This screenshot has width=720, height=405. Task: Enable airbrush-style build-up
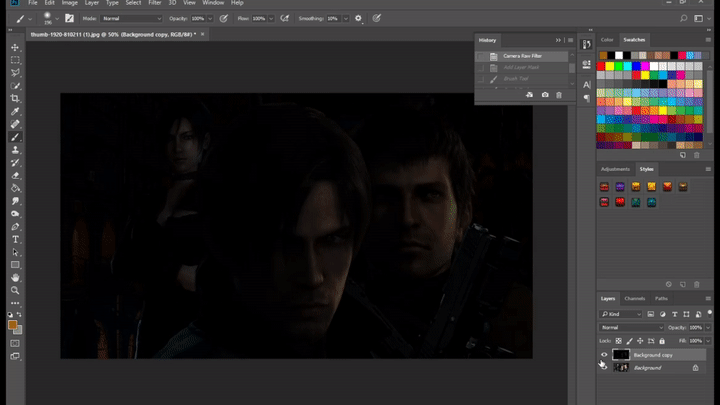(x=285, y=18)
